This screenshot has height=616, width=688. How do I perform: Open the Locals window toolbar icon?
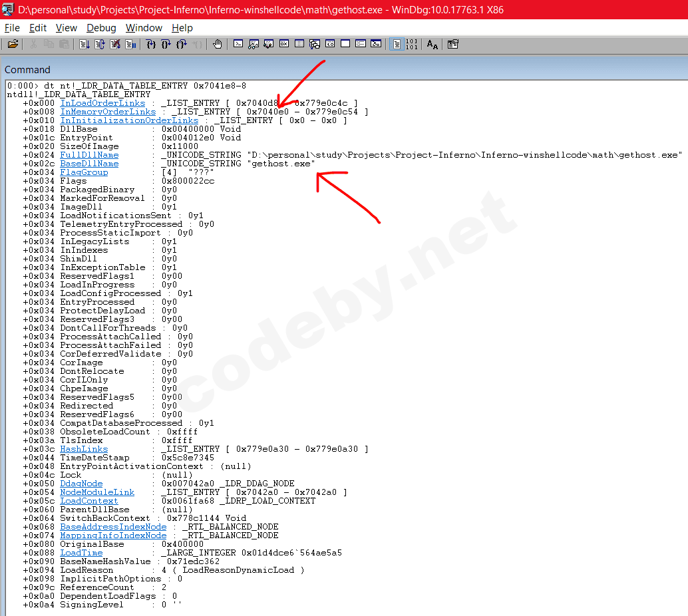click(x=269, y=44)
